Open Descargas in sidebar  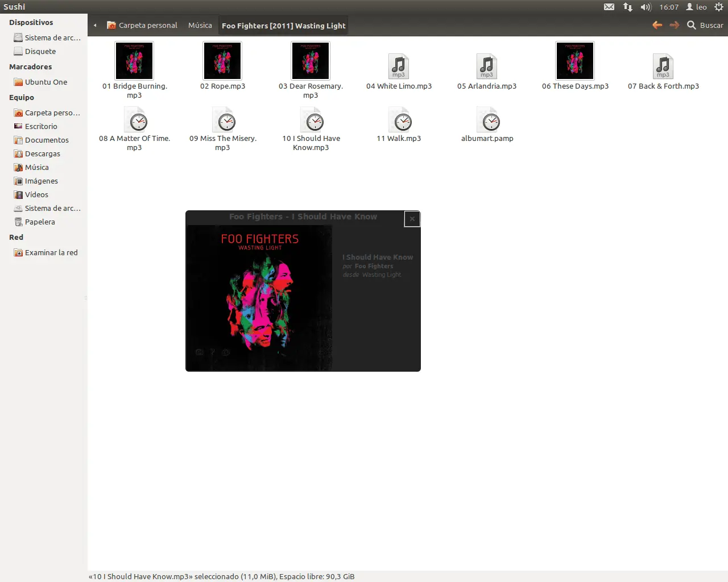pyautogui.click(x=38, y=153)
